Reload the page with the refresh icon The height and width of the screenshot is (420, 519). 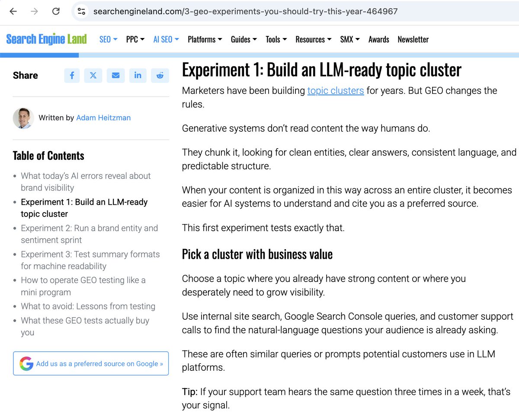click(x=56, y=12)
